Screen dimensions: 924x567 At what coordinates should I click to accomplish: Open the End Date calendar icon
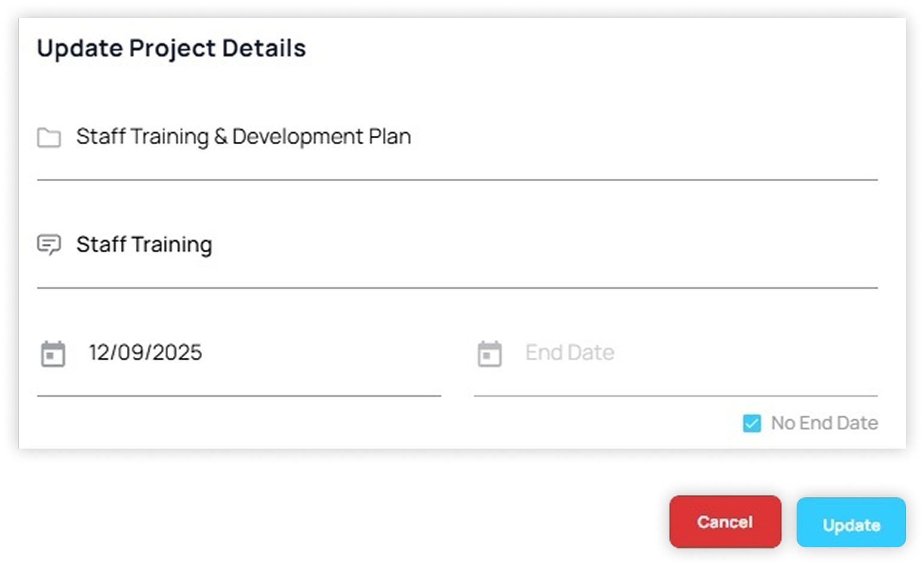[490, 353]
